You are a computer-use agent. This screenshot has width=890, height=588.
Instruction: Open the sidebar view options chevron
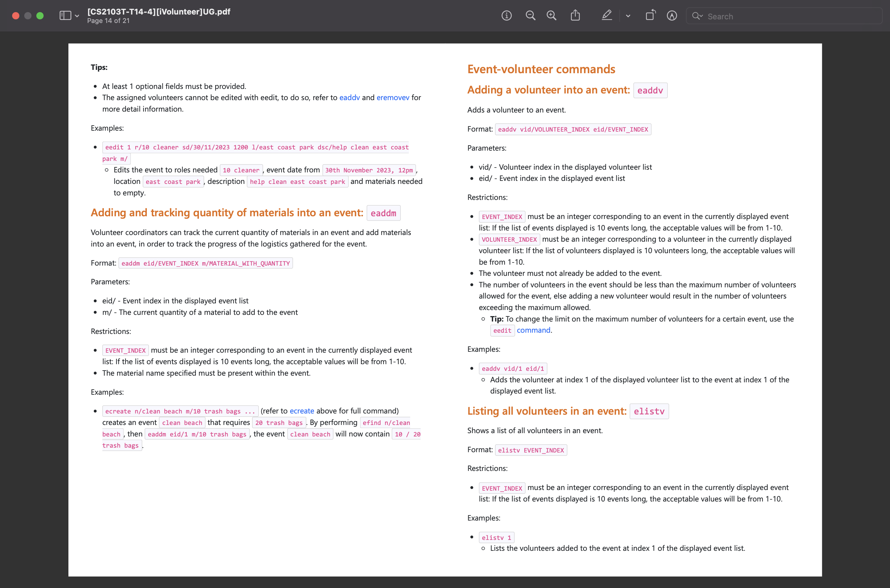(x=77, y=16)
